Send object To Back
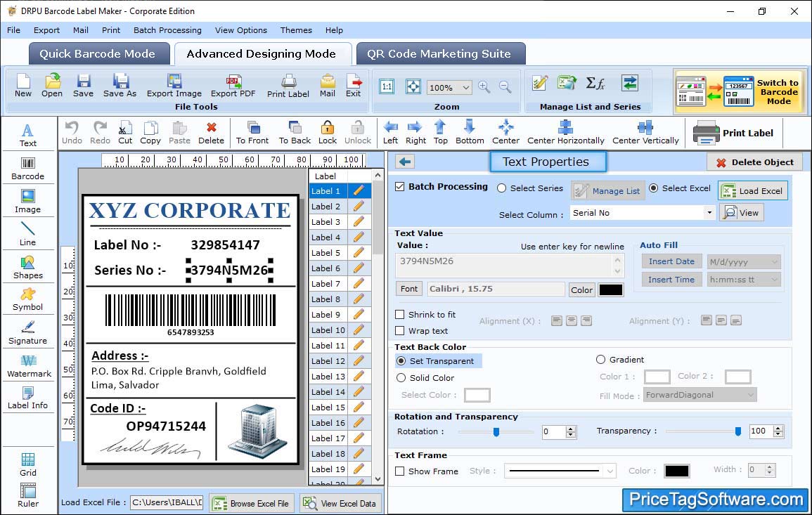The image size is (812, 515). tap(295, 133)
